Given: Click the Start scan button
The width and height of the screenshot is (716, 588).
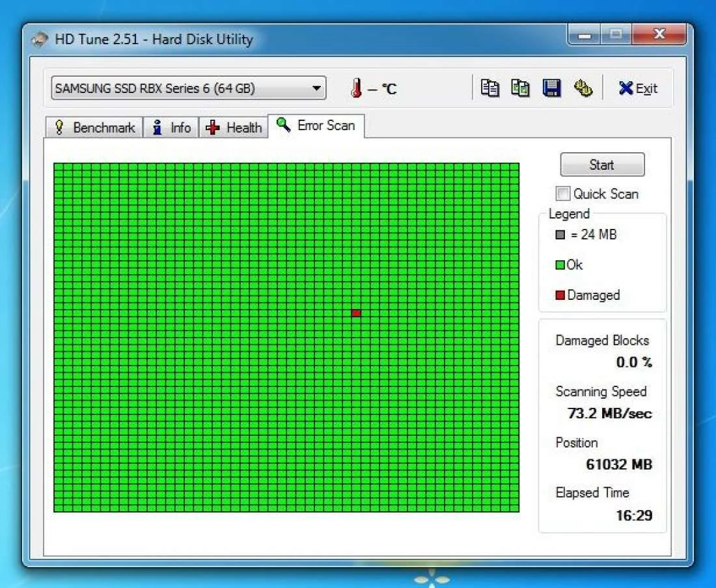Looking at the screenshot, I should pyautogui.click(x=602, y=165).
